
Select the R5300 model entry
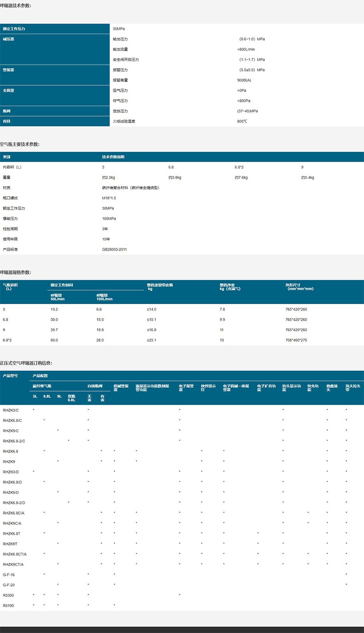point(8,595)
